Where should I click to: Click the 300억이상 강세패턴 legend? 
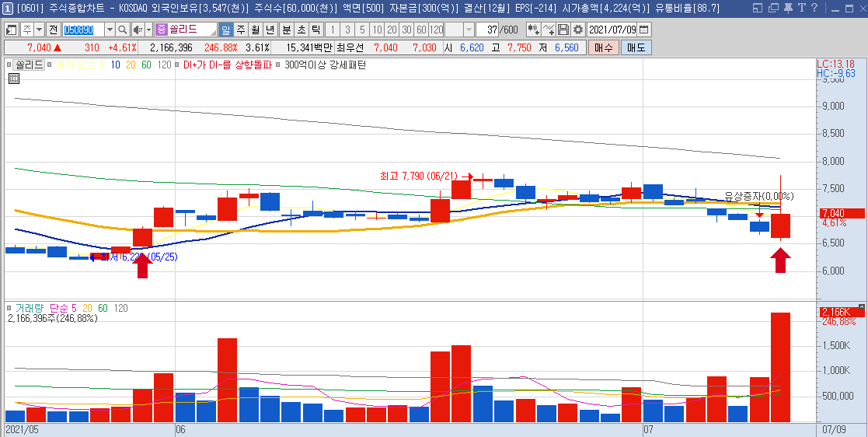point(325,65)
